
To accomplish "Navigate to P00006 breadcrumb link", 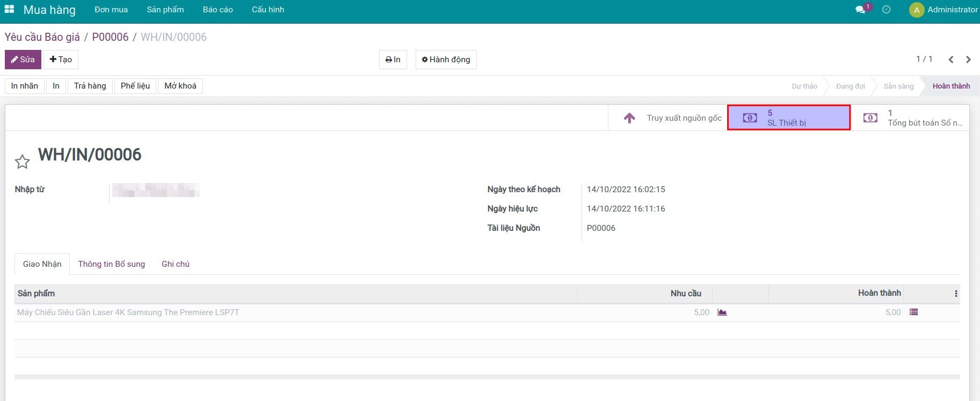I will 110,37.
